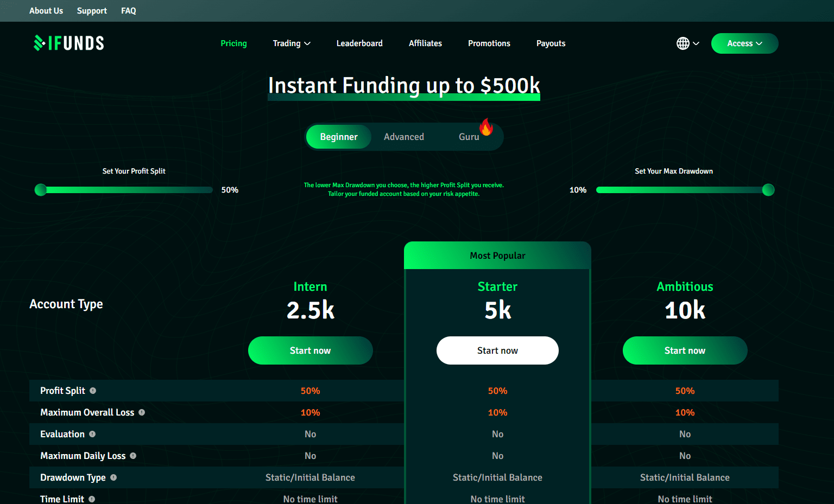Click the IFUNDS logo icon
This screenshot has width=834, height=504.
coord(39,42)
